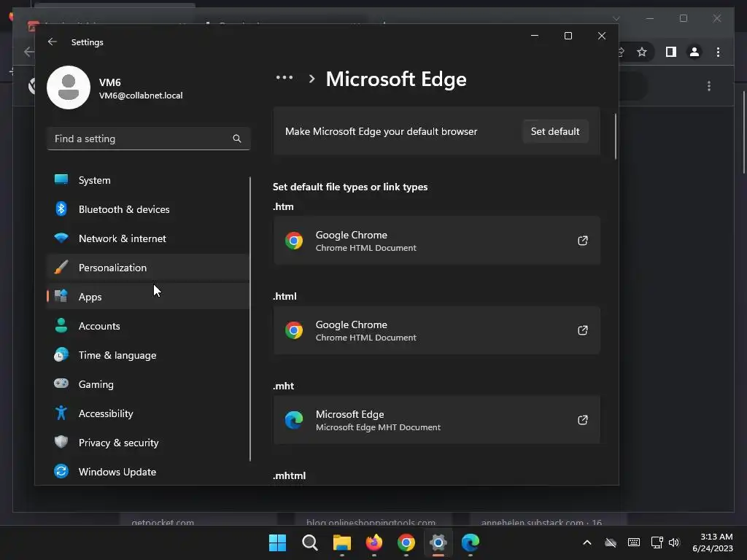Toggle Chrome side panel icon
Image resolution: width=747 pixels, height=560 pixels.
click(x=671, y=52)
